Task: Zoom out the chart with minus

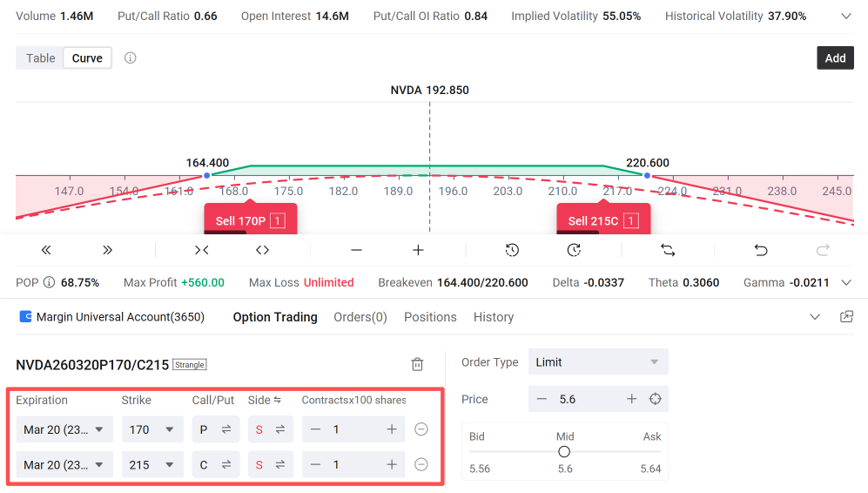Action: [x=356, y=250]
